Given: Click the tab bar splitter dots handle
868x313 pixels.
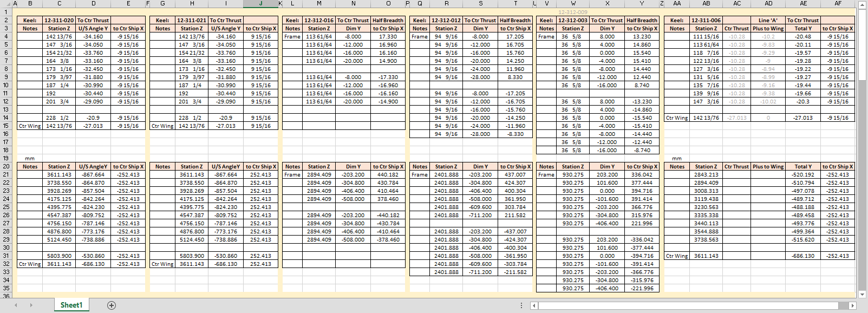Looking at the screenshot, I should pyautogui.click(x=521, y=305).
